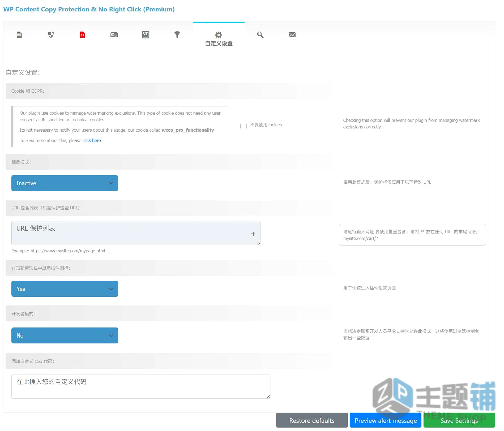Focus the custom CSS code text area
The width and height of the screenshot is (504, 431).
coord(141,386)
